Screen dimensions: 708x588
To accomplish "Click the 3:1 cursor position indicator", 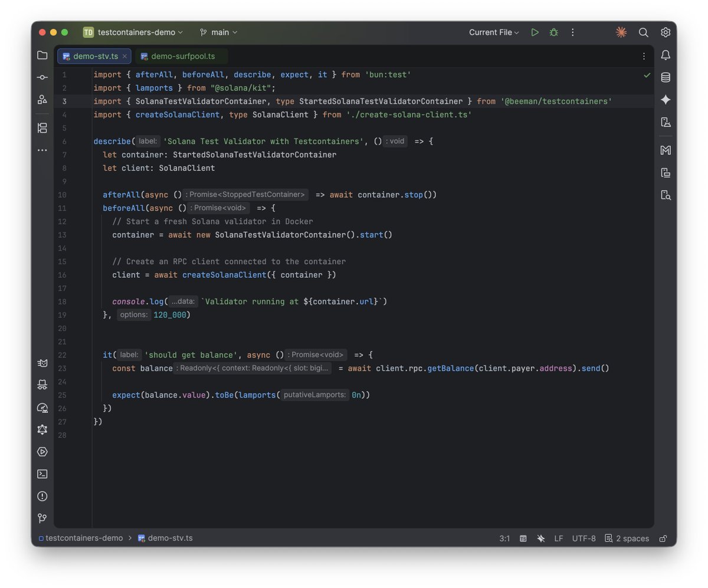I will click(x=504, y=538).
